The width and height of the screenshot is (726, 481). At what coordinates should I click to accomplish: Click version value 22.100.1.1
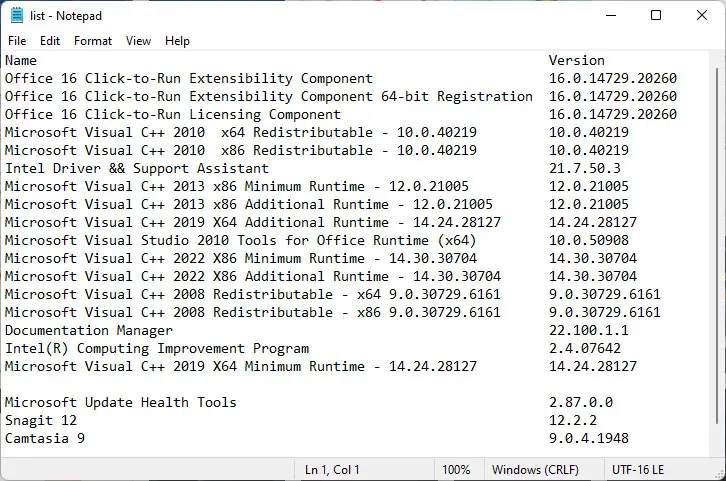[589, 331]
